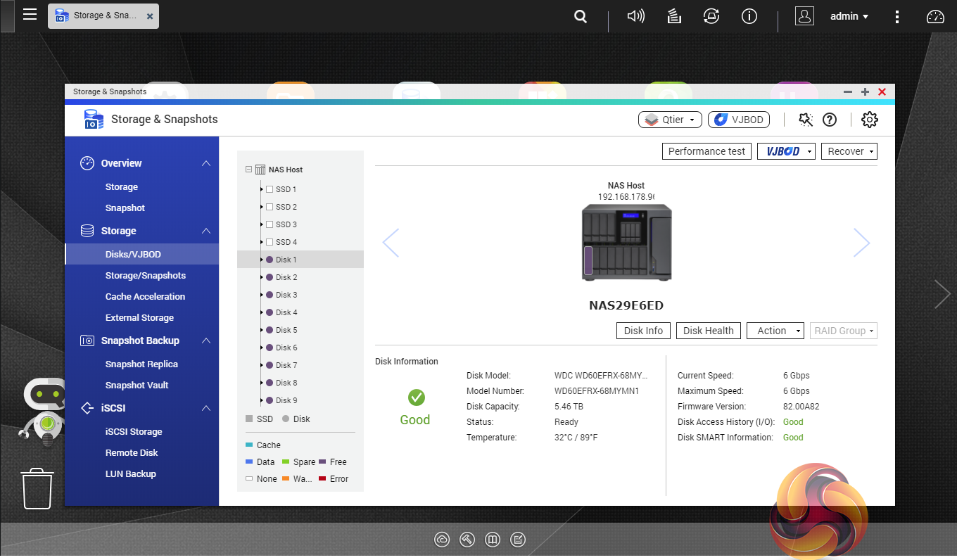The width and height of the screenshot is (957, 560).
Task: Open Storage/Snapshots sidebar item
Action: pos(145,276)
